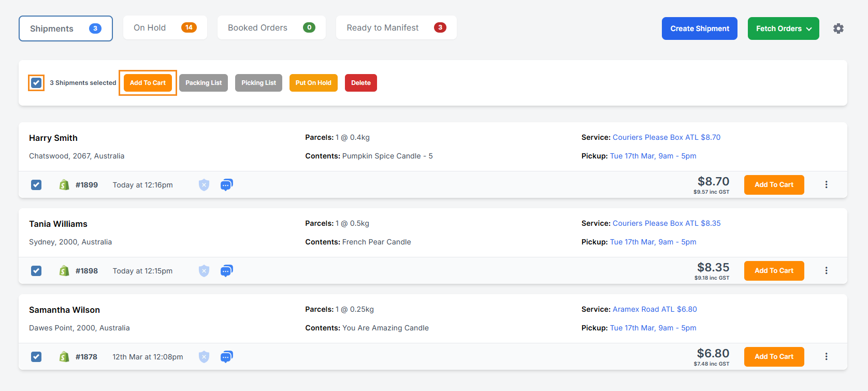Expand the Fetch Orders dropdown
This screenshot has height=391, width=868.
783,28
